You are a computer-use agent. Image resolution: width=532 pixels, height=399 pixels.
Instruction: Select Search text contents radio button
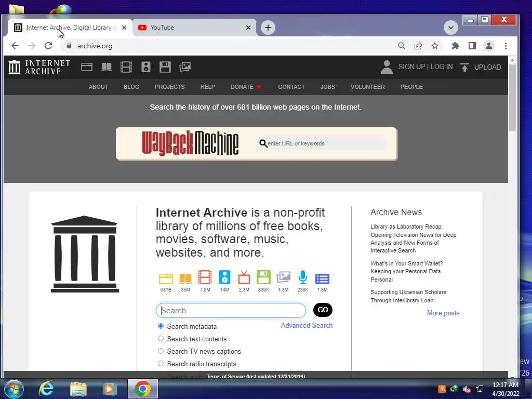coord(161,339)
